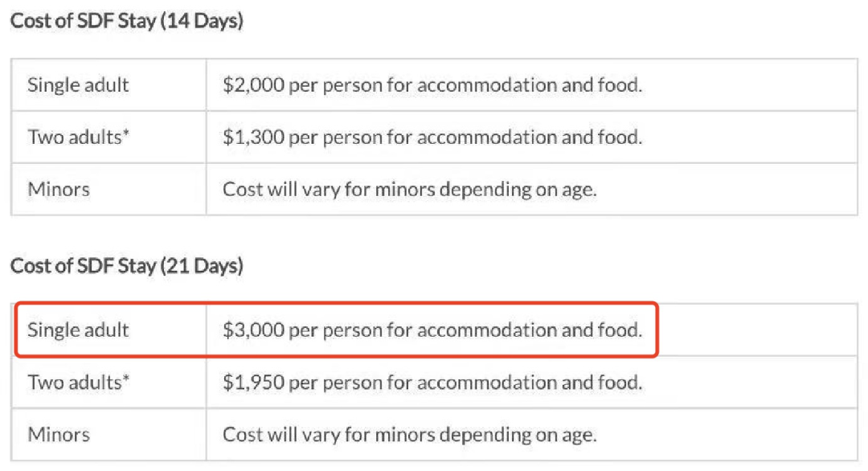Click minors cost text in 14 Days table
868x471 pixels.
(x=410, y=190)
